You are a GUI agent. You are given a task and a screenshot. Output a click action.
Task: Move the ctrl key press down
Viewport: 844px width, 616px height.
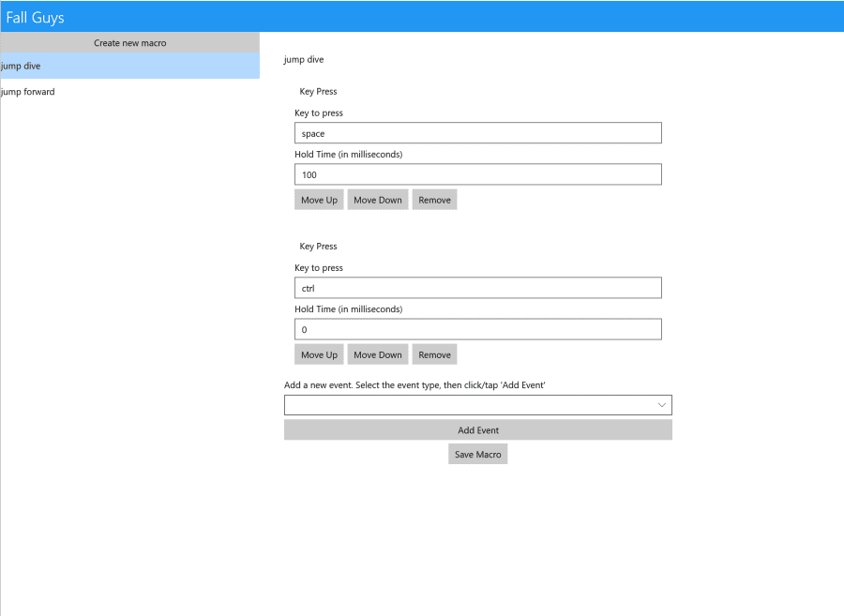click(x=377, y=353)
